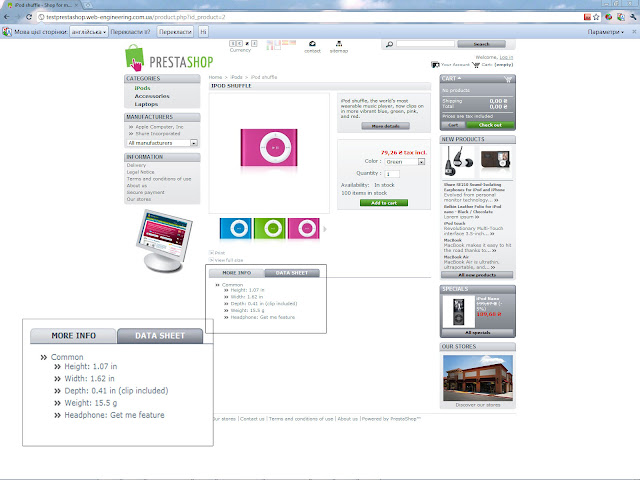Open the All manufacturers dropdown

[x=162, y=143]
